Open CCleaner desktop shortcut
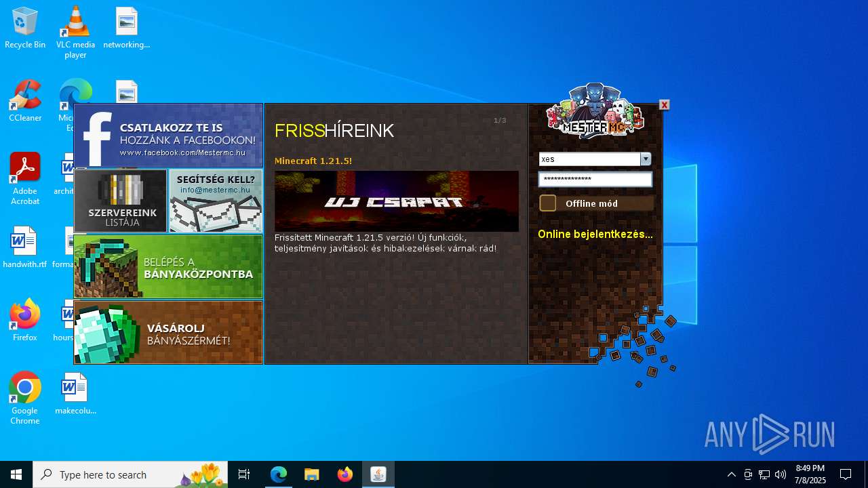The image size is (868, 488). (x=25, y=102)
